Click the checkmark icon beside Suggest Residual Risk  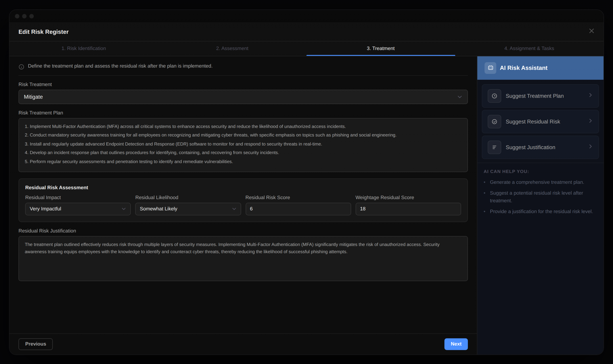[x=494, y=122]
